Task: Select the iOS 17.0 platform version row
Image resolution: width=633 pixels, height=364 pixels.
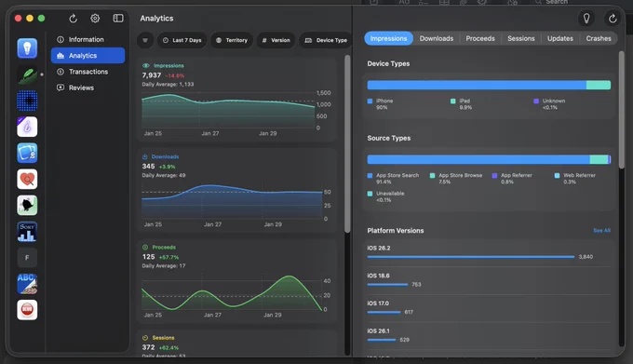Action: tap(489, 308)
